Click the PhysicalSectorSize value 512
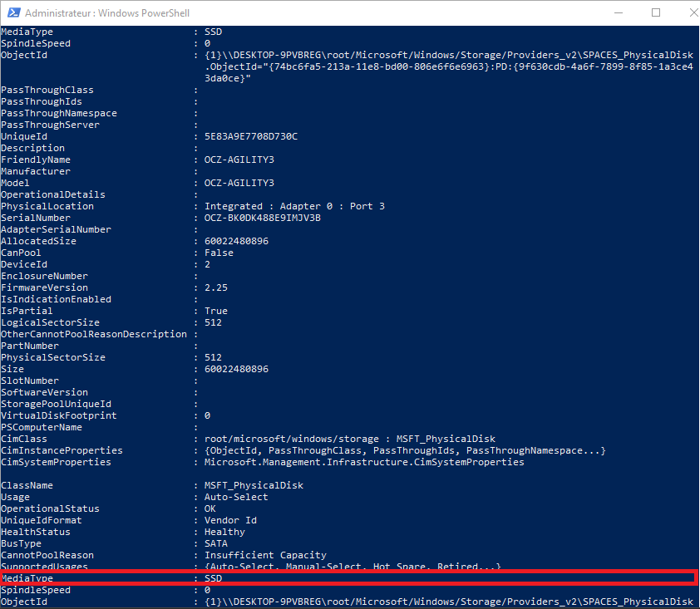Image resolution: width=700 pixels, height=609 pixels. (x=213, y=357)
